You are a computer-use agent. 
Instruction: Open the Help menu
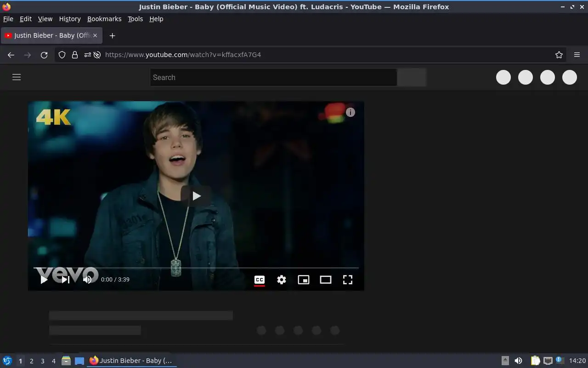pyautogui.click(x=156, y=19)
